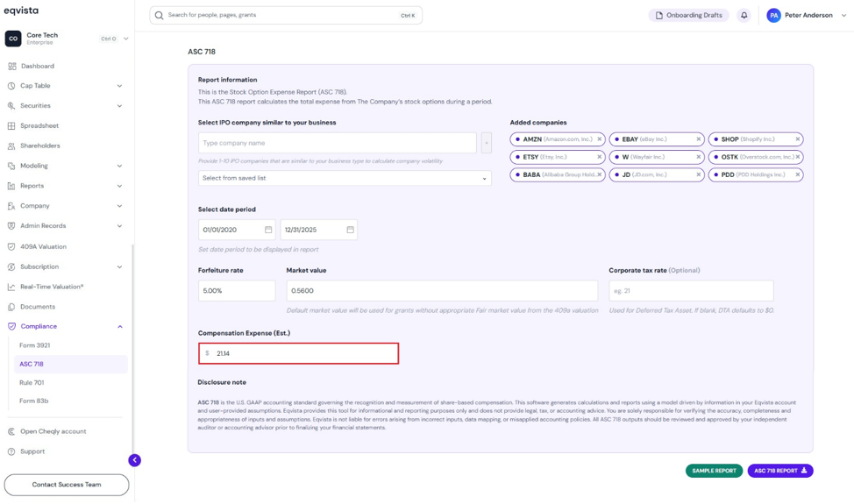
Task: Expand the Subscription menu chevron
Action: click(119, 266)
